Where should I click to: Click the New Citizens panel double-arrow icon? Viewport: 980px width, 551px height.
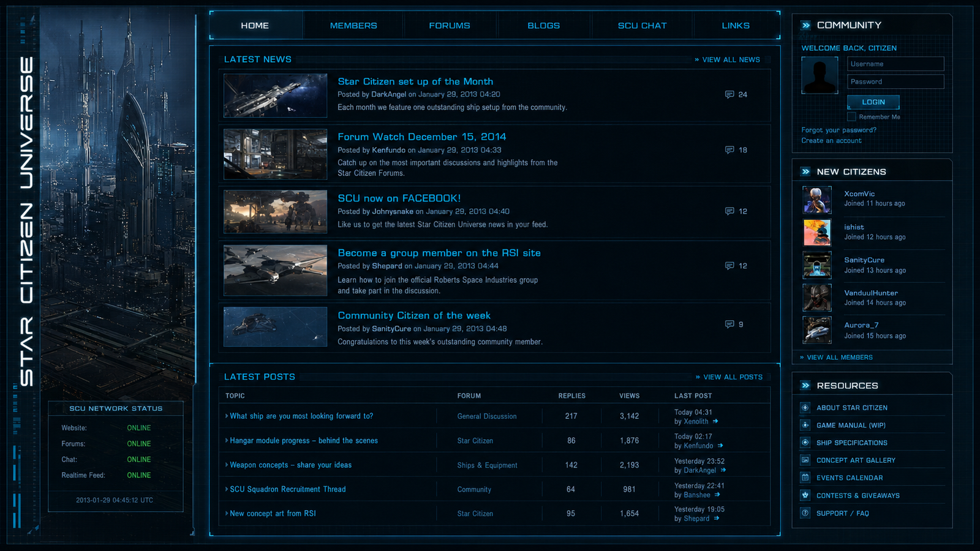point(806,172)
